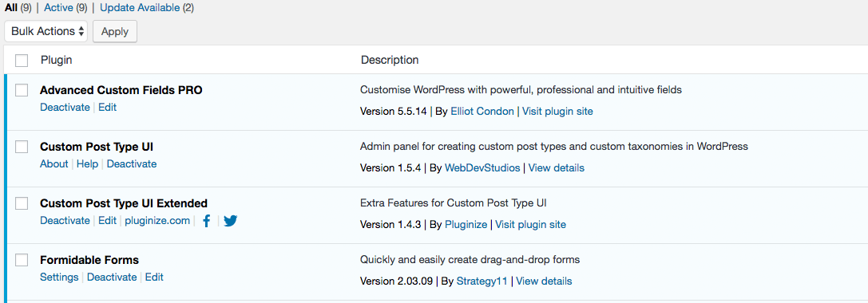View details for Formidable Forms
Image resolution: width=868 pixels, height=303 pixels.
pyautogui.click(x=544, y=281)
